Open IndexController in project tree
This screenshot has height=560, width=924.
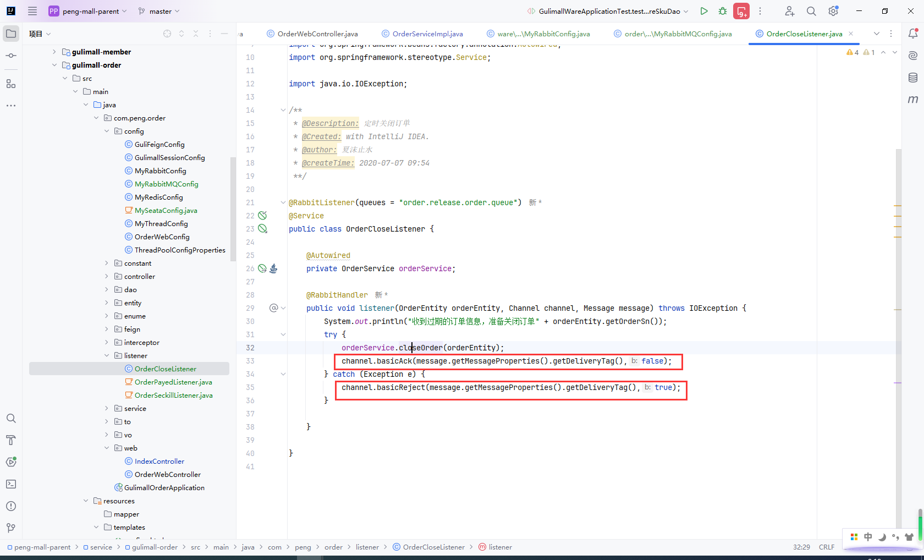click(x=159, y=461)
